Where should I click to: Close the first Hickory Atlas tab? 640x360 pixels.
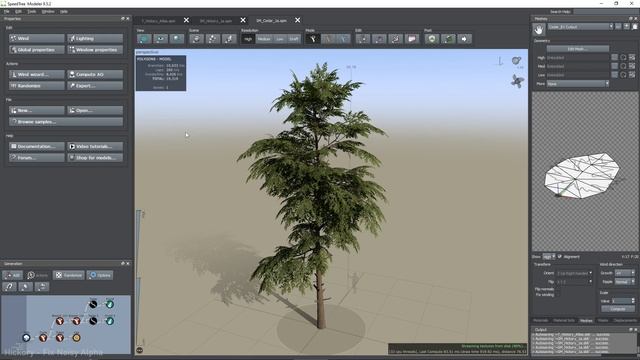tap(186, 20)
